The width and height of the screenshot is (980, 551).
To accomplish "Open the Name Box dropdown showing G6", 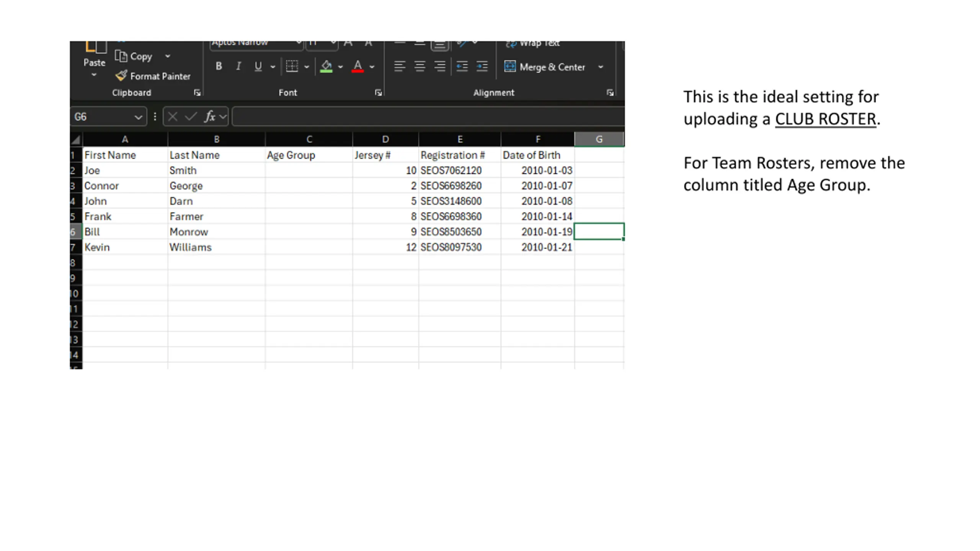I will pyautogui.click(x=138, y=117).
